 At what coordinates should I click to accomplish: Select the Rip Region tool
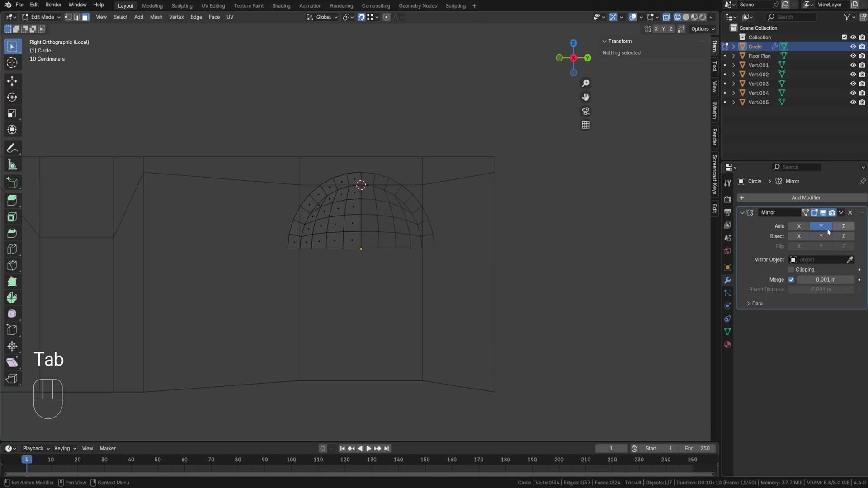[12, 379]
